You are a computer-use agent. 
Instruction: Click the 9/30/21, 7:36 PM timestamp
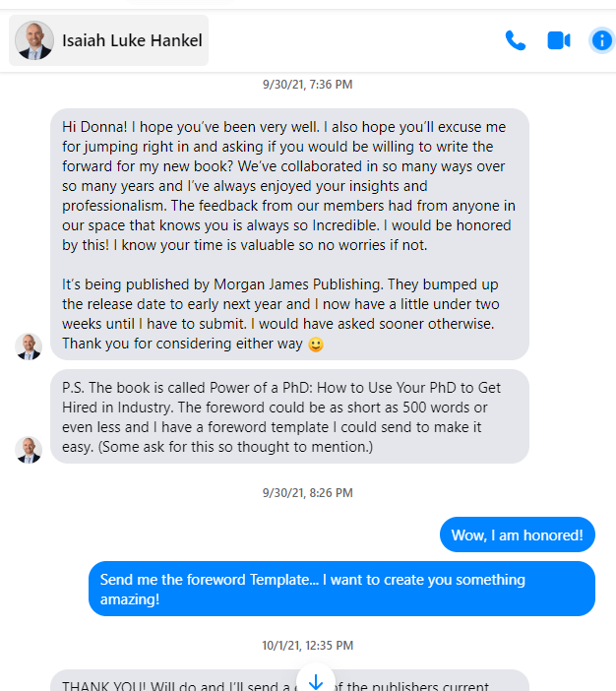[307, 85]
